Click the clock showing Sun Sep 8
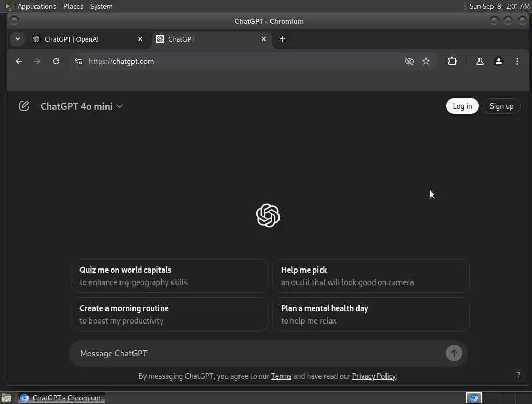 [499, 6]
